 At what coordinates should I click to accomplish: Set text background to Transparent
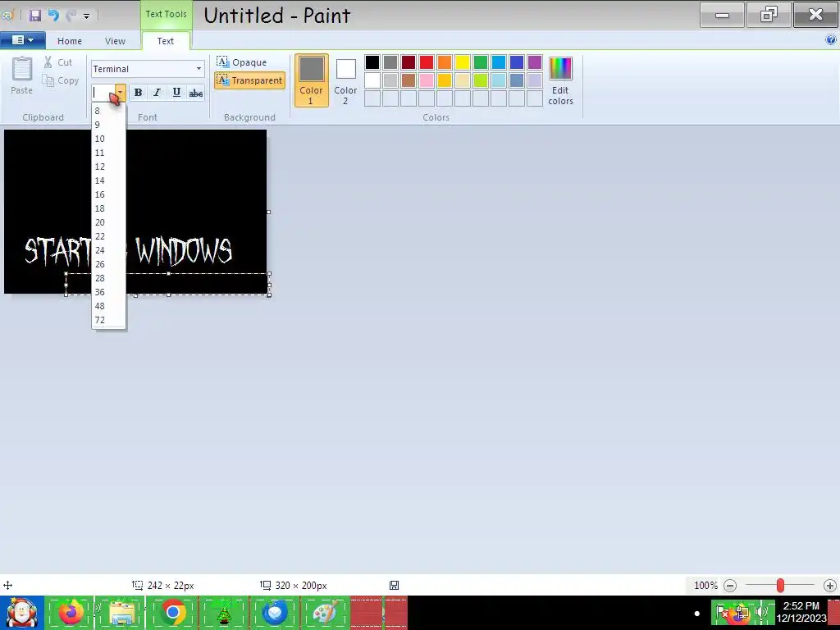[x=249, y=80]
